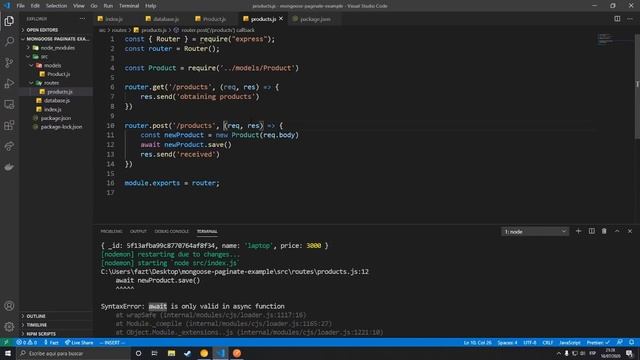Maximize the terminal panel size

(x=617, y=231)
